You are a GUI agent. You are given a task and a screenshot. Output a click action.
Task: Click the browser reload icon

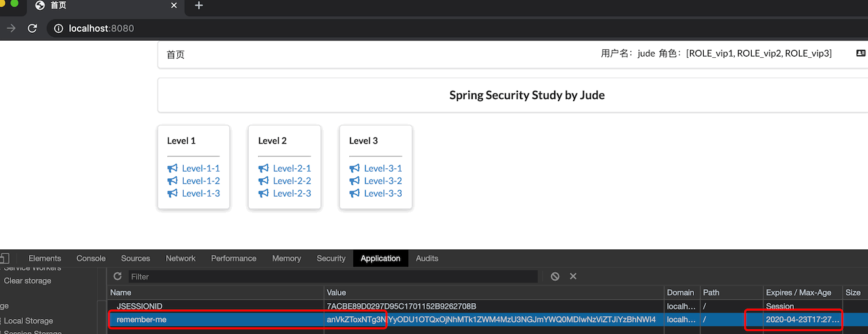(x=32, y=28)
